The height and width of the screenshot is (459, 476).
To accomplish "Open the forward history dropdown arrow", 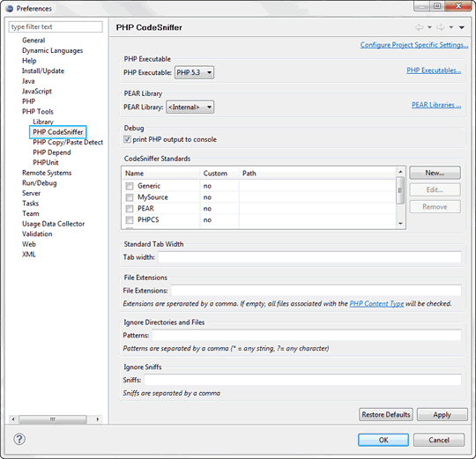I will [451, 27].
